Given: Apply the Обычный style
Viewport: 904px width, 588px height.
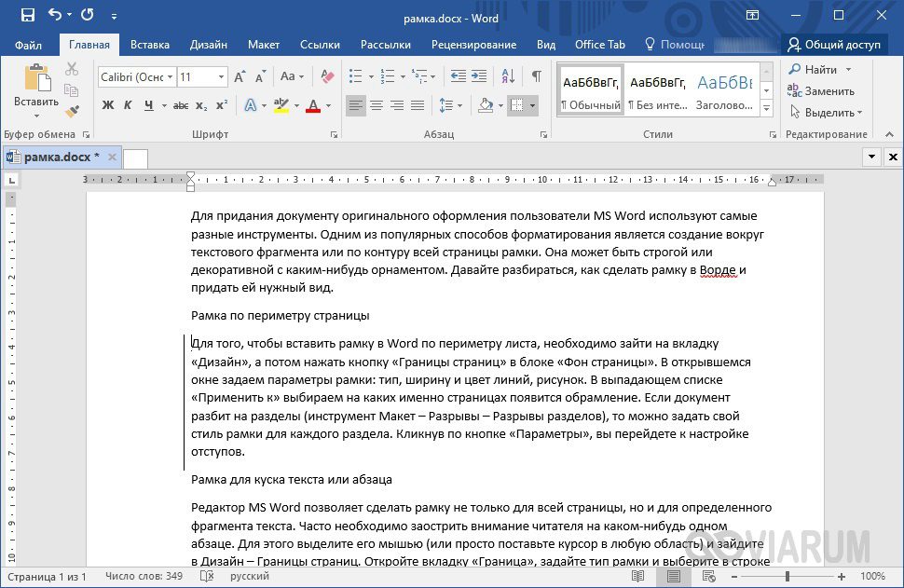Looking at the screenshot, I should [x=591, y=91].
